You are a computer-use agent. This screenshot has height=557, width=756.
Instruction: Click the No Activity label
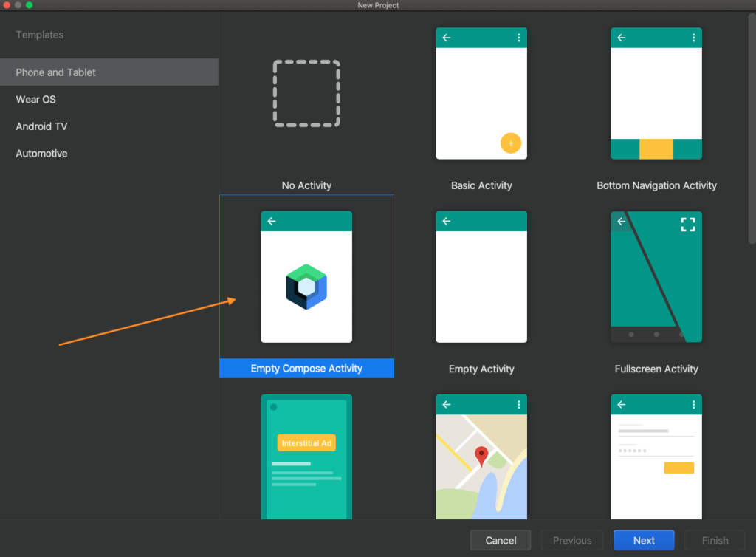coord(306,185)
